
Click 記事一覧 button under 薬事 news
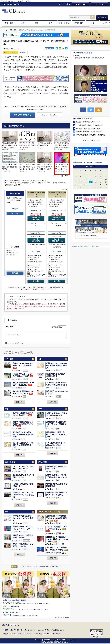click(x=19, y=455)
